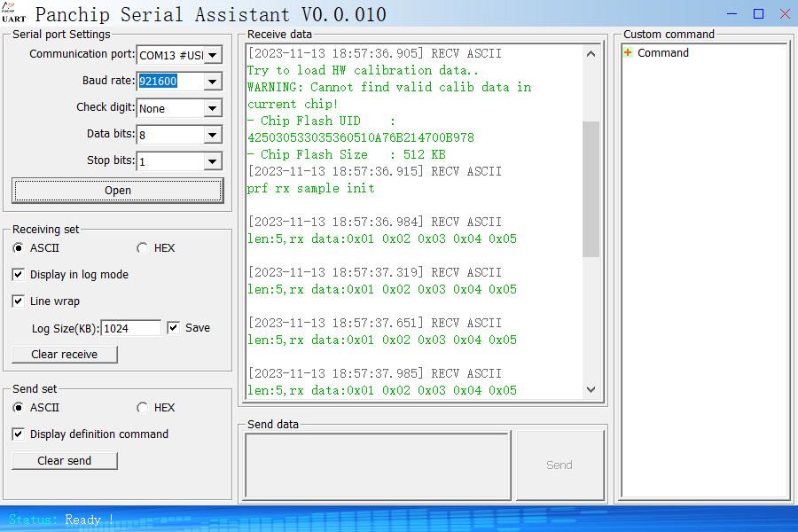Toggle Display in log mode checkbox
The width and height of the screenshot is (798, 532).
pos(19,274)
